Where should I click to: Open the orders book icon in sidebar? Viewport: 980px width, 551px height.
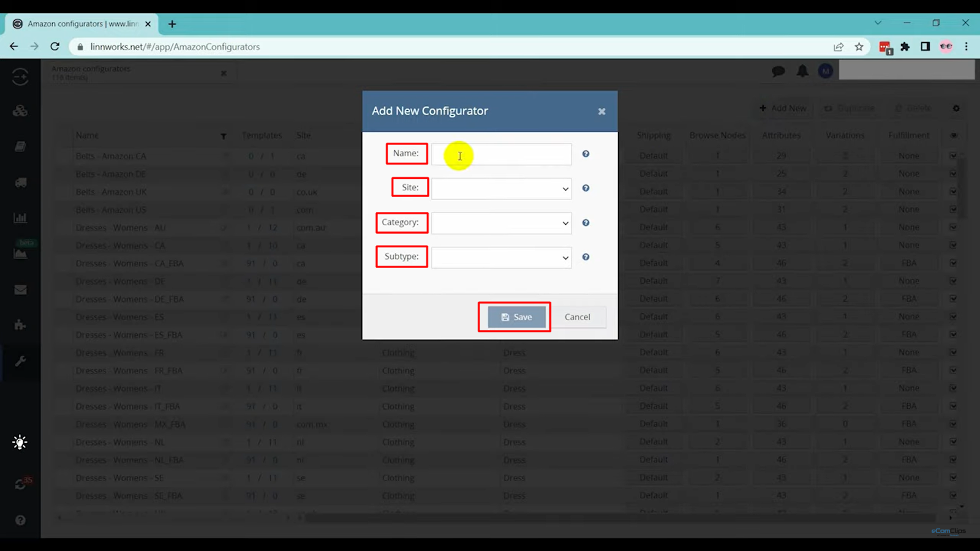20,146
